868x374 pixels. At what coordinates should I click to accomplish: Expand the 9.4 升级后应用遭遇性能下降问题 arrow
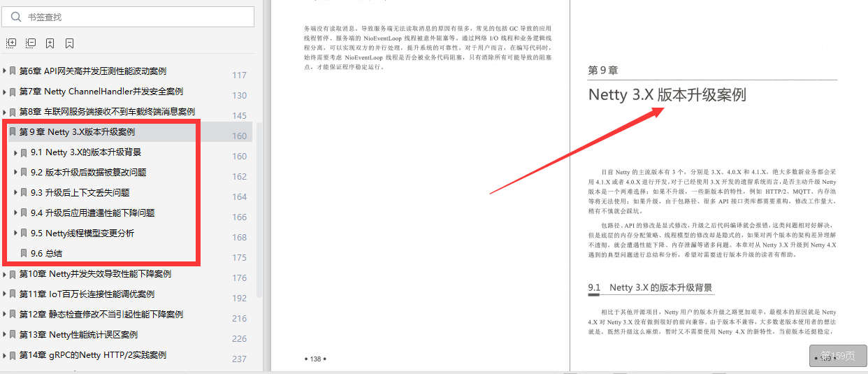(16, 213)
